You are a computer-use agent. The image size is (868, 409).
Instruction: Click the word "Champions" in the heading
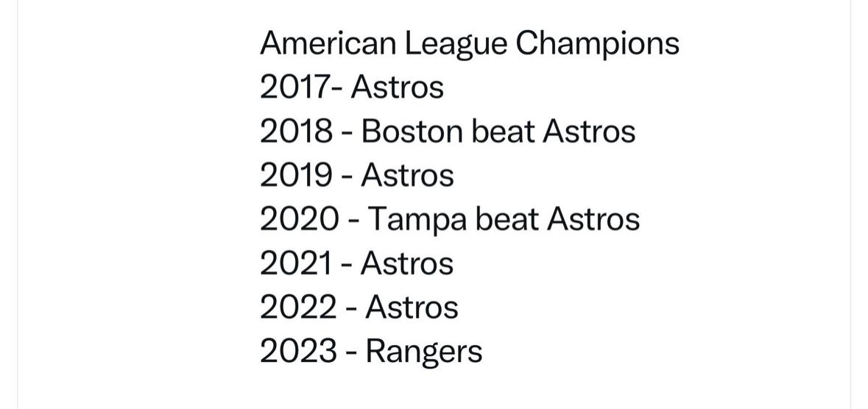(597, 43)
